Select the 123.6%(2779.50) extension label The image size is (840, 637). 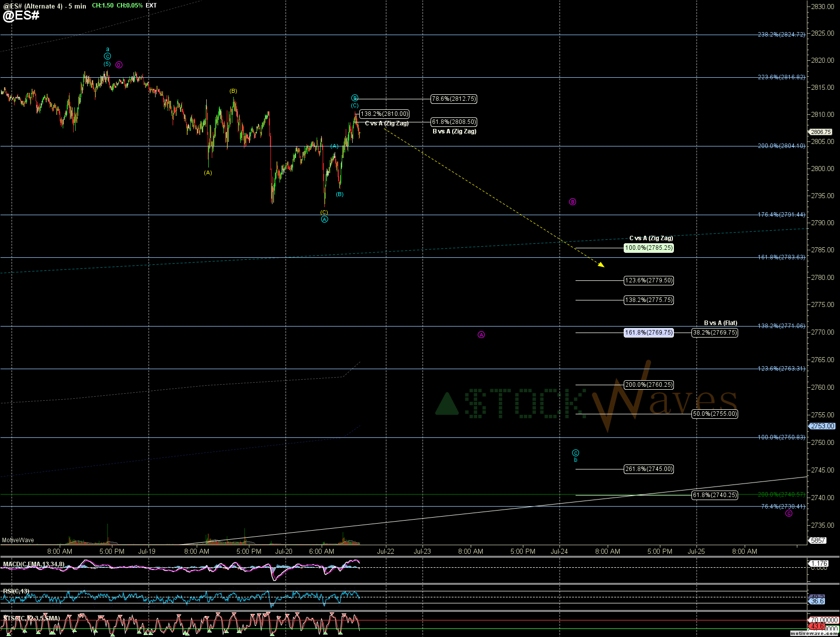tap(648, 280)
